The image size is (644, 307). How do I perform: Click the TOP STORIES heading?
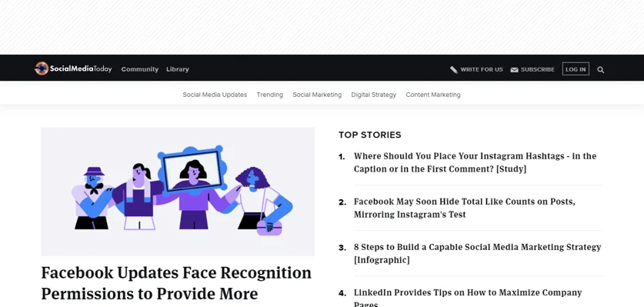pos(369,135)
